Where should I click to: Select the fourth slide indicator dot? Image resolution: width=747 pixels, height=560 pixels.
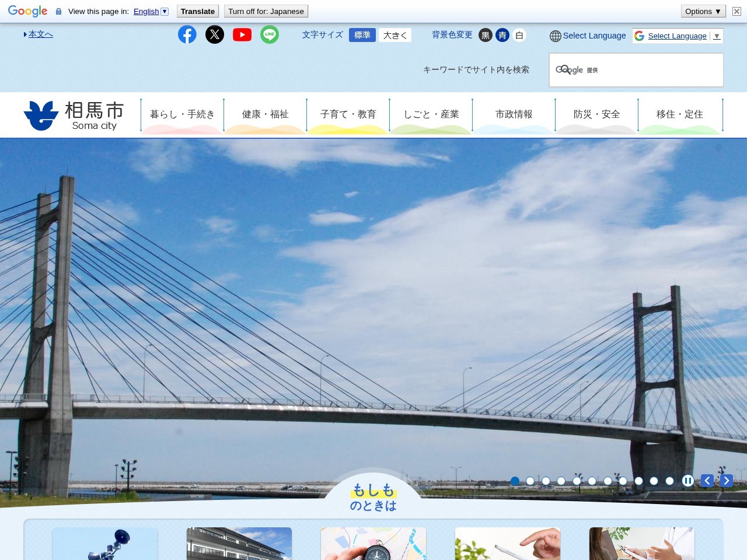click(561, 481)
